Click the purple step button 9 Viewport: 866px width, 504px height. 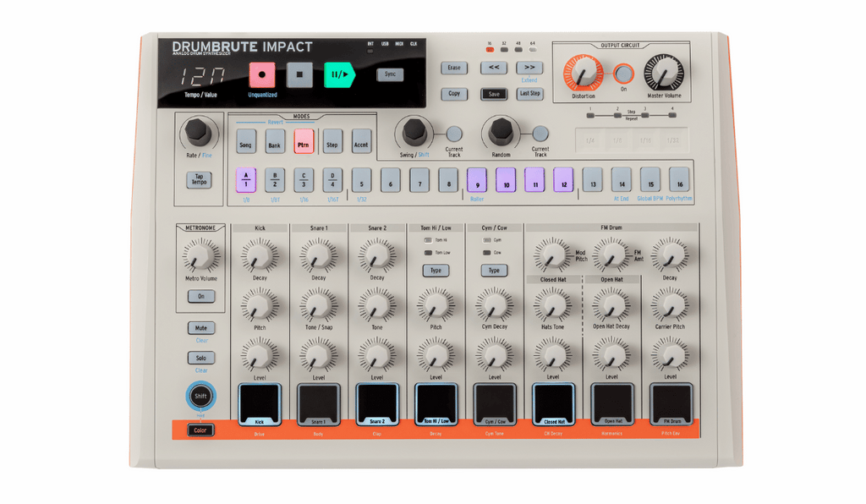point(477,180)
